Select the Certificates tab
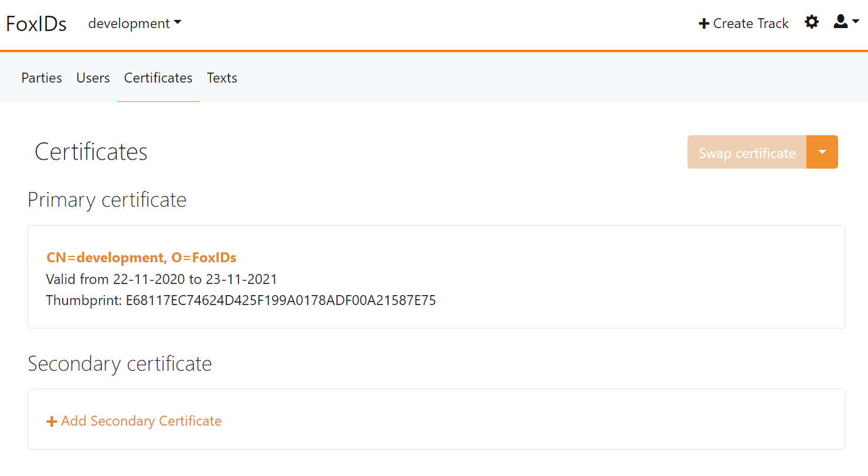 [x=158, y=77]
